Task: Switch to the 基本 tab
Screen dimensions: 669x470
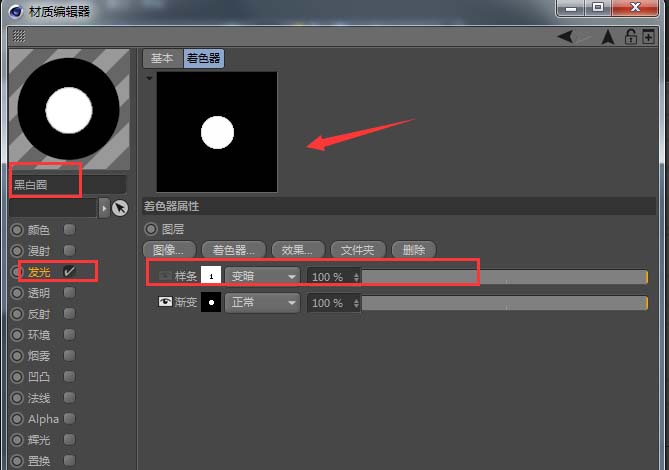Action: pos(163,58)
